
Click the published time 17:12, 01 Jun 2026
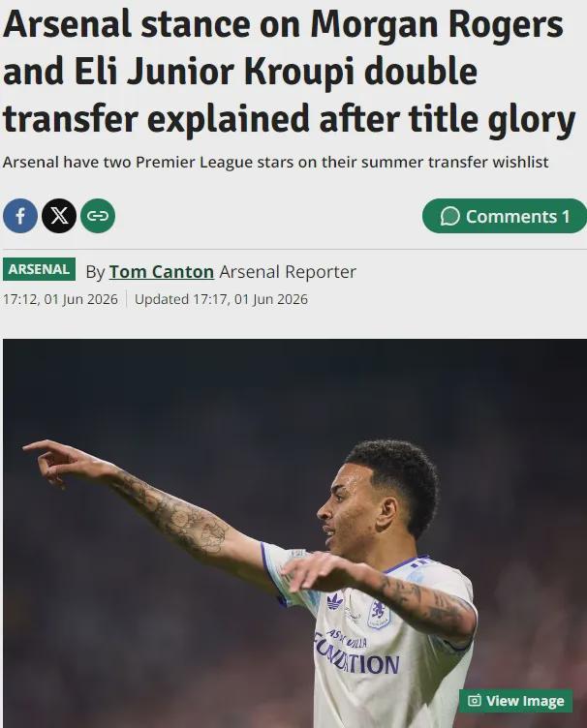pyautogui.click(x=60, y=299)
